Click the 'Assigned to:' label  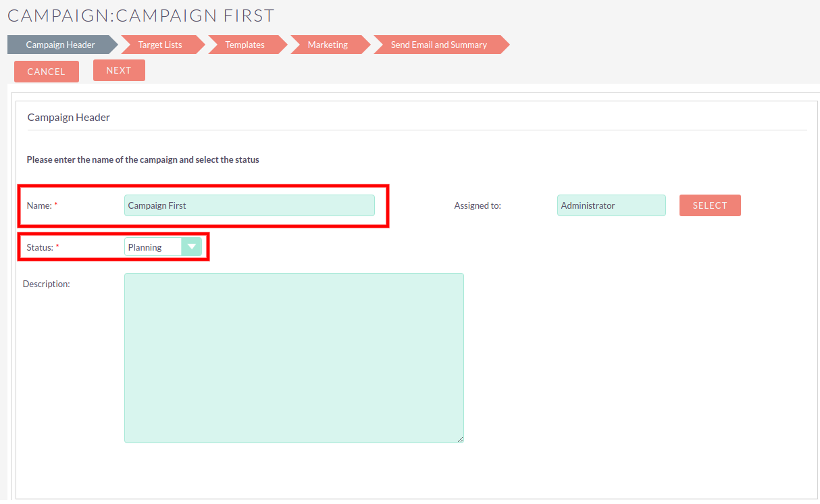coord(478,205)
